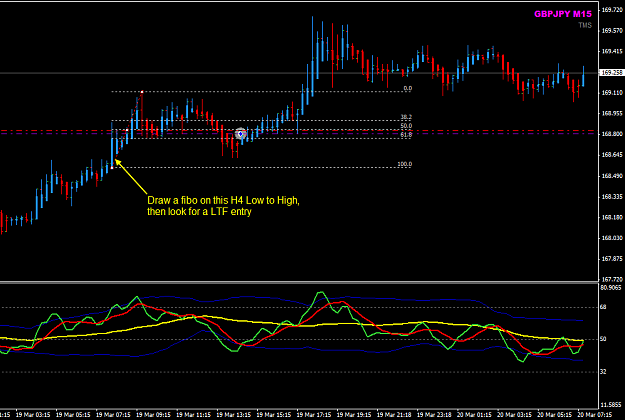Click the 19 Mar 19:15 time label
Viewport: 625px width, 420px height.
[x=354, y=414]
